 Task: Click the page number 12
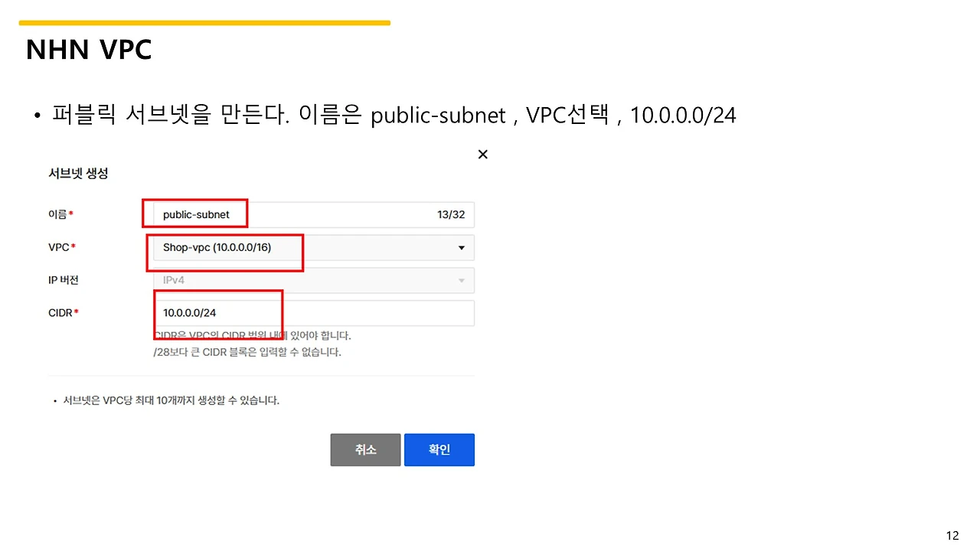[952, 535]
